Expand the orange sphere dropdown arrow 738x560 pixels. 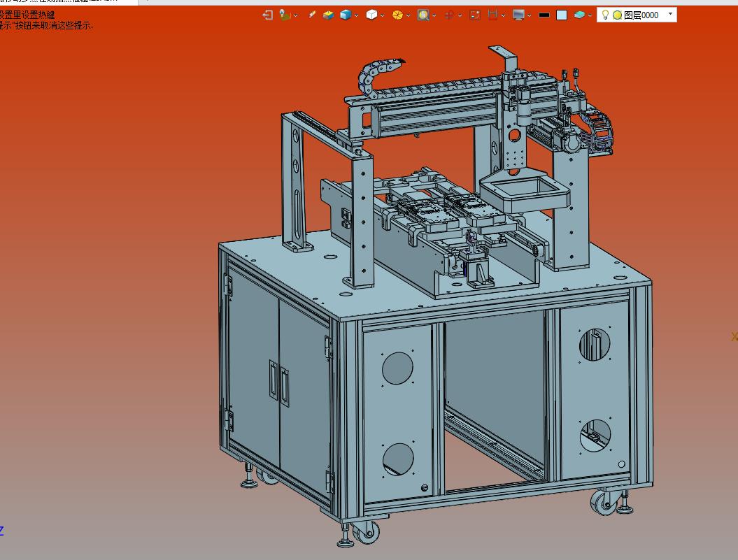tap(408, 15)
